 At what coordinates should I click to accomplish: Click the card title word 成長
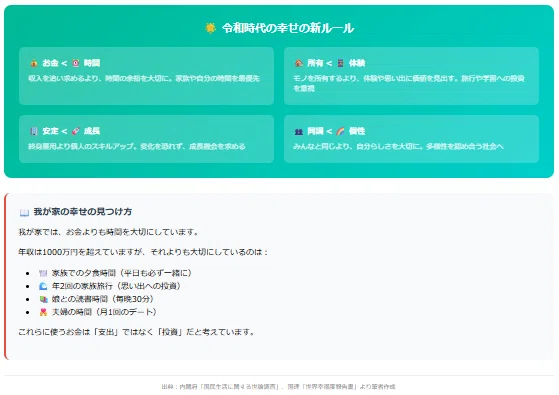coord(92,131)
